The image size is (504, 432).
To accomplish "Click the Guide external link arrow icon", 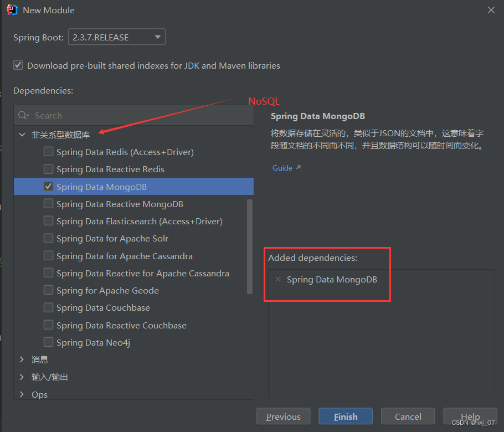I will click(299, 167).
